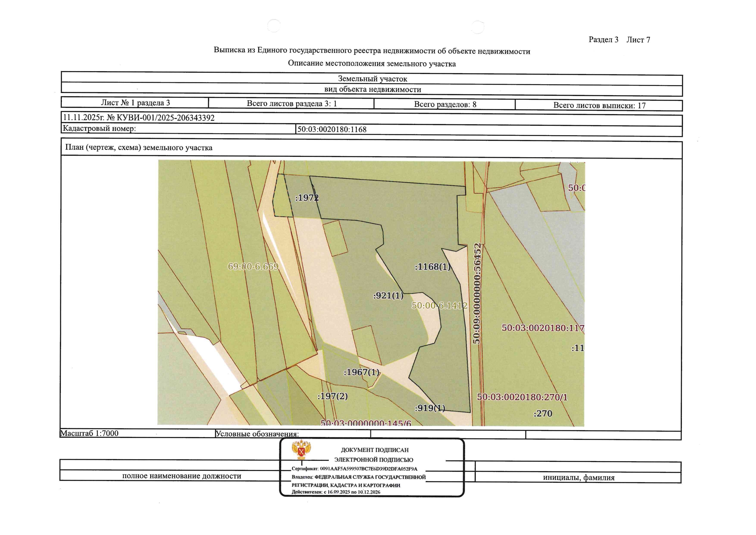
Task: Click the 'Масштаб 1:7000' scale text
Action: click(x=89, y=433)
